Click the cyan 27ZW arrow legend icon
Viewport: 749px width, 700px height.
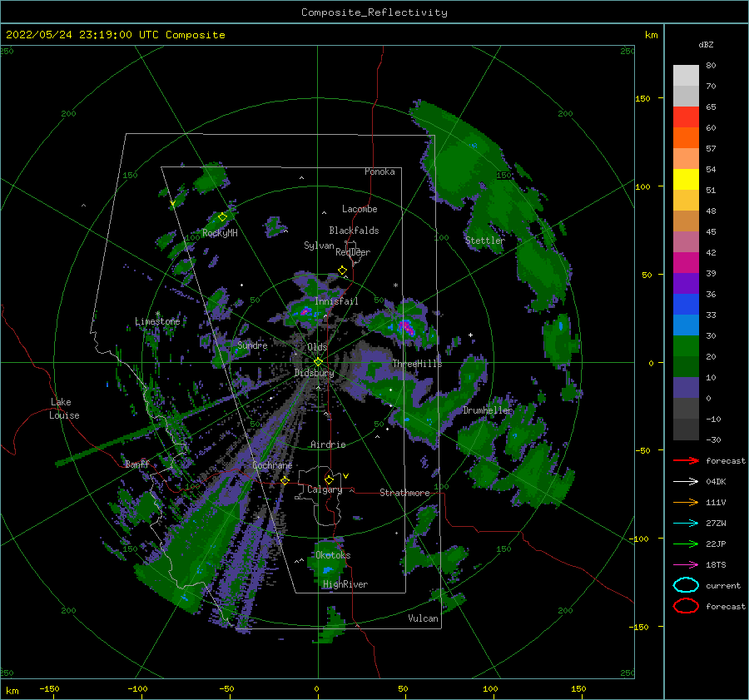pos(686,524)
